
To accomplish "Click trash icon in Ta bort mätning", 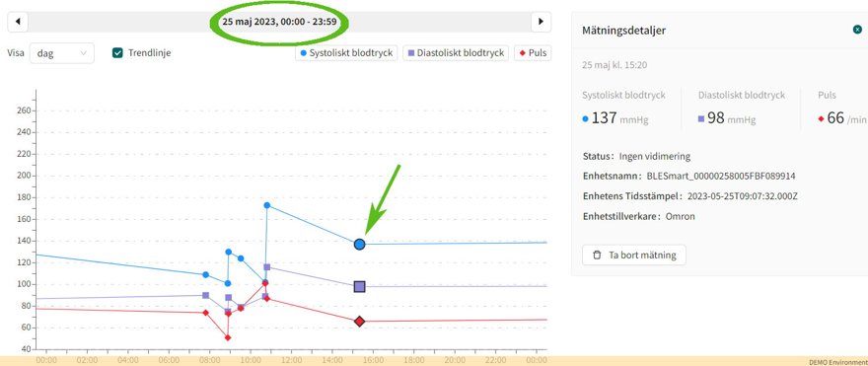I will [x=597, y=256].
